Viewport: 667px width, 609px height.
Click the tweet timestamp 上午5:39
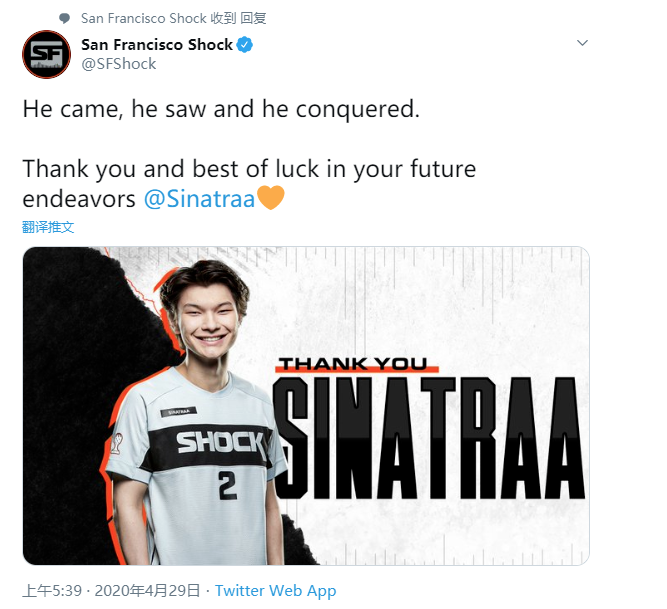coord(52,591)
